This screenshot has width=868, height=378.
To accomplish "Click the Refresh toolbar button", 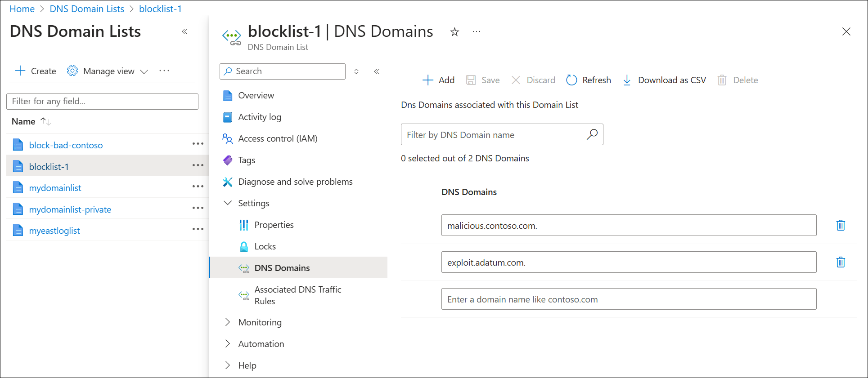I will coord(589,80).
